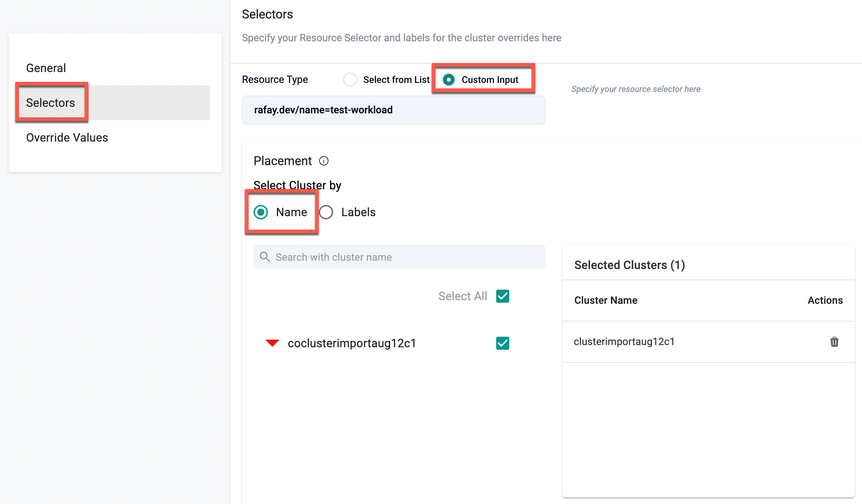Expand the red triangle next to coclusterimportaug12c1

coord(272,343)
